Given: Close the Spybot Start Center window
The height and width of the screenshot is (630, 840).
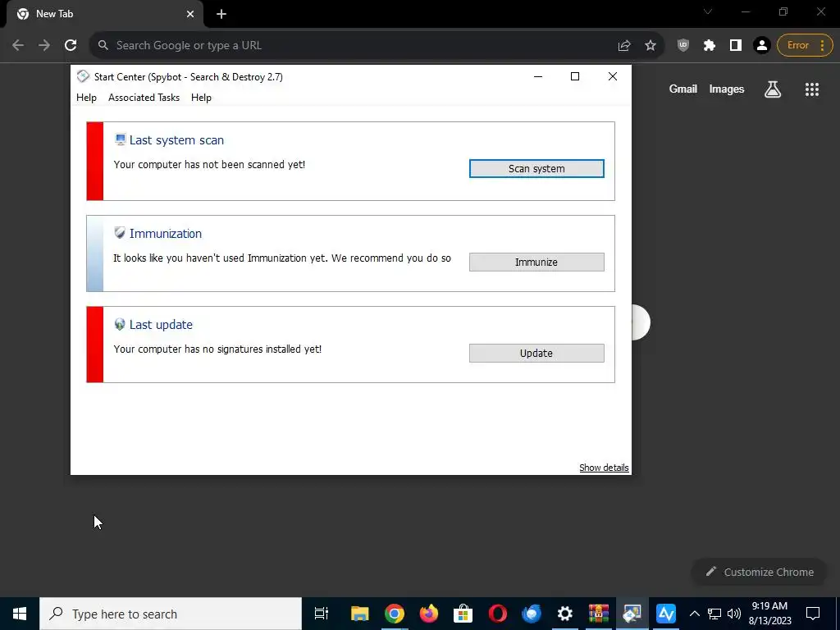Looking at the screenshot, I should point(612,76).
